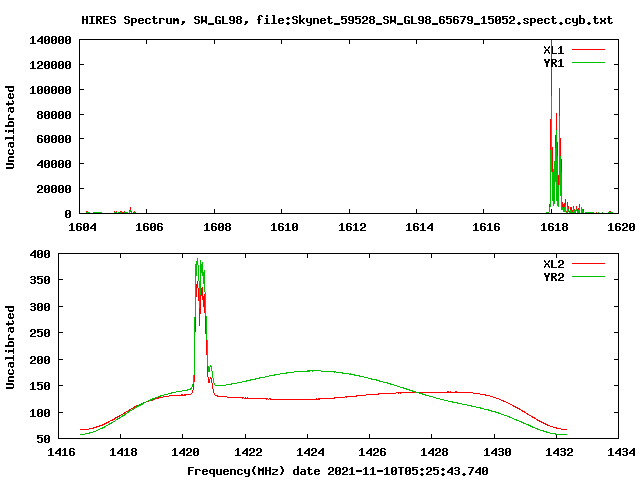The width and height of the screenshot is (640, 480).
Task: Click the green YR2 curve hump near 1424 MHz
Action: tap(314, 371)
